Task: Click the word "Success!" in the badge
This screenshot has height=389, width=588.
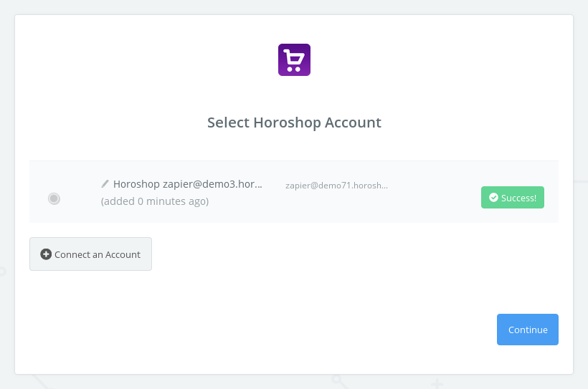Action: tap(518, 198)
